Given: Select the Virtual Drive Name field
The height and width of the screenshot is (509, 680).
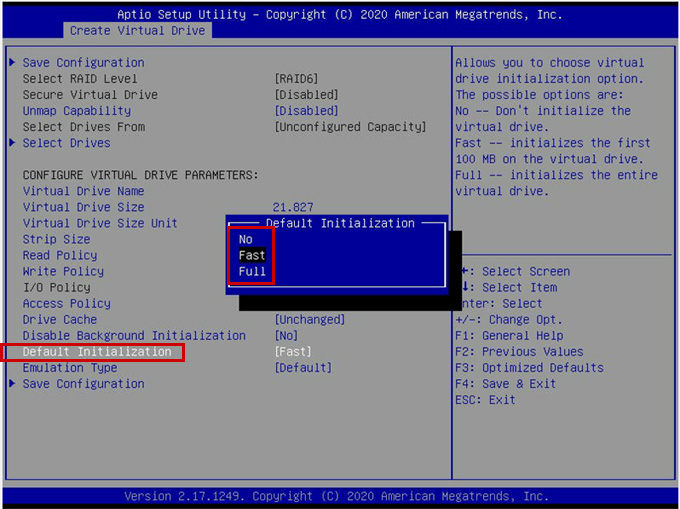Looking at the screenshot, I should [x=83, y=191].
